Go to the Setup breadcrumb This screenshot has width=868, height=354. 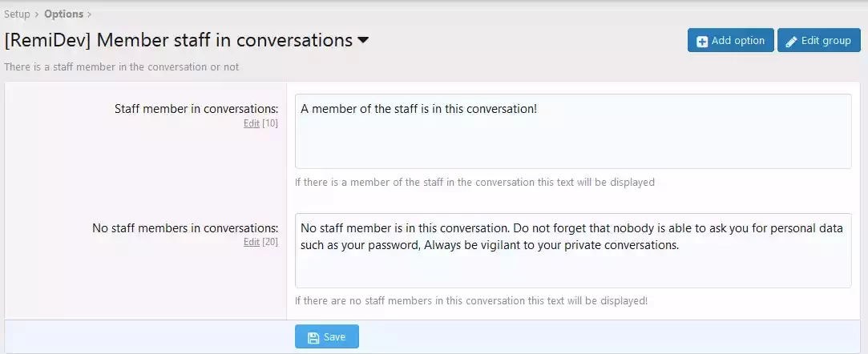tap(17, 14)
